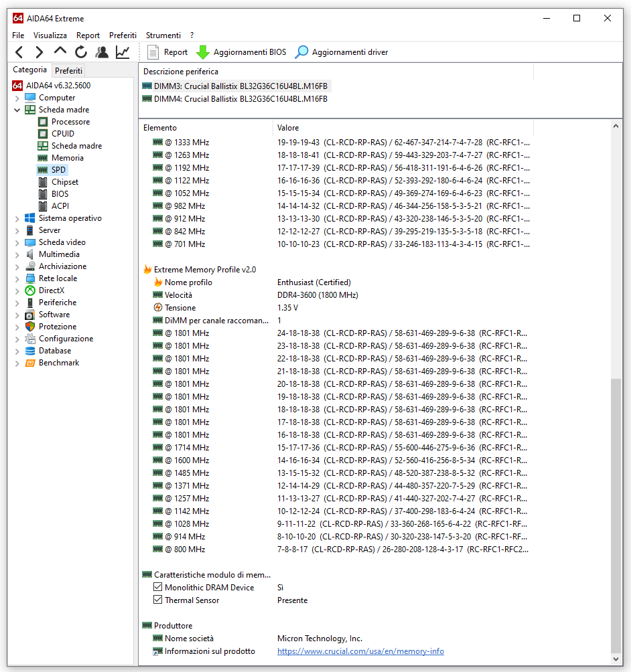The width and height of the screenshot is (631, 672).
Task: Toggle the Thermal Sensor checkbox
Action: tap(157, 600)
